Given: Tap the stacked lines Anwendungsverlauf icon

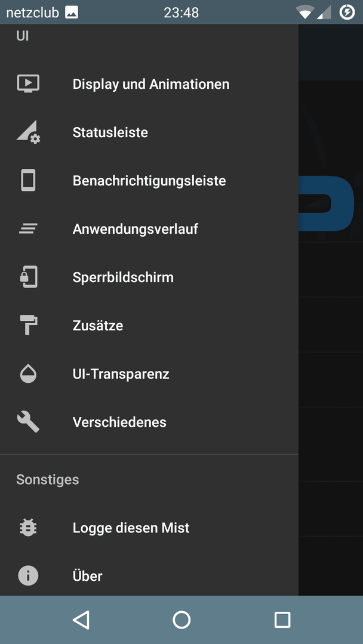Looking at the screenshot, I should click(28, 229).
